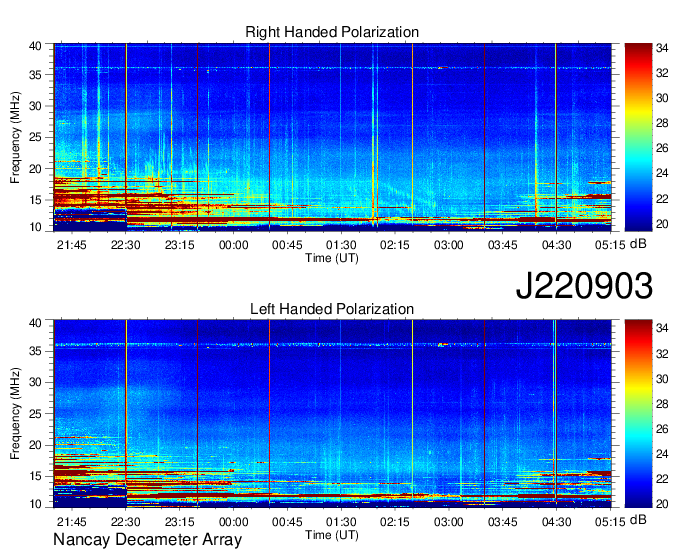The image size is (680, 552).
Task: Click the 00:45 tick on bottom plot
Action: click(x=287, y=522)
